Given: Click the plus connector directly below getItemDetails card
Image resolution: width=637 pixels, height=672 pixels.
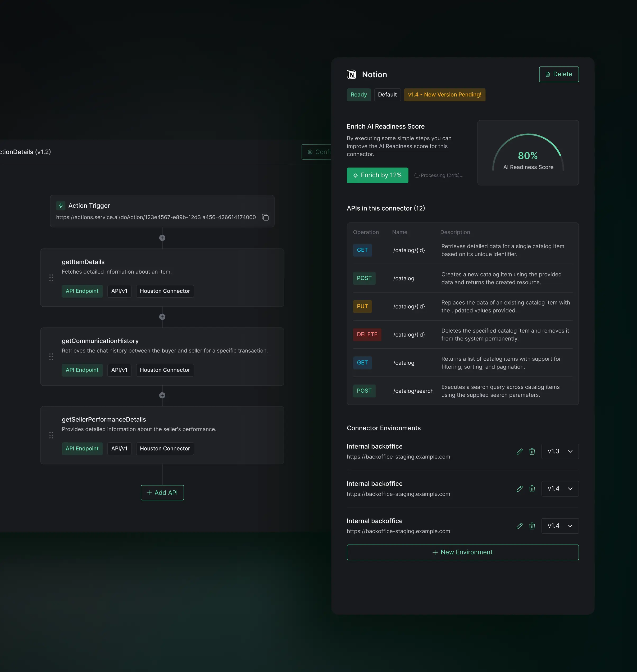Looking at the screenshot, I should (162, 317).
